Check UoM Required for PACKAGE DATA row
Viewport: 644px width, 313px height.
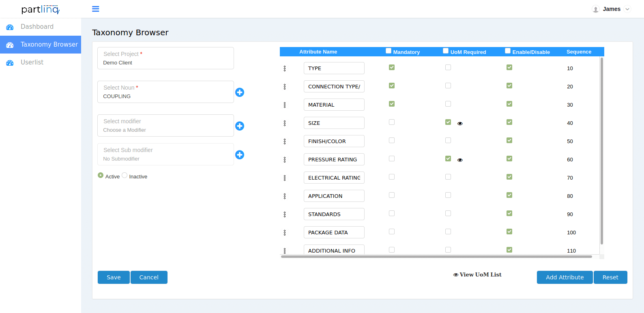click(448, 232)
